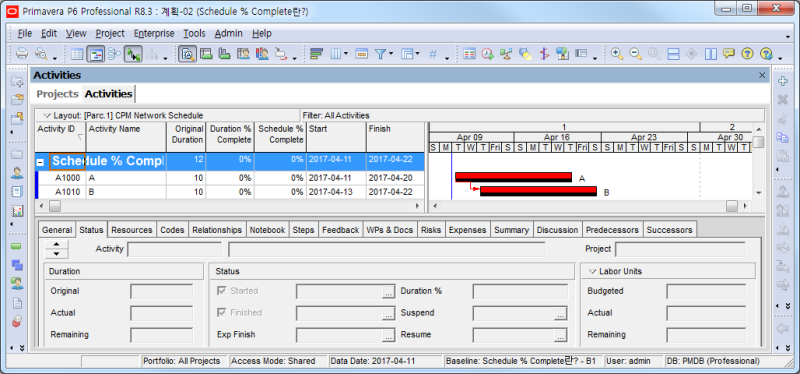Open the Resource Usage Profile icon

click(x=262, y=54)
